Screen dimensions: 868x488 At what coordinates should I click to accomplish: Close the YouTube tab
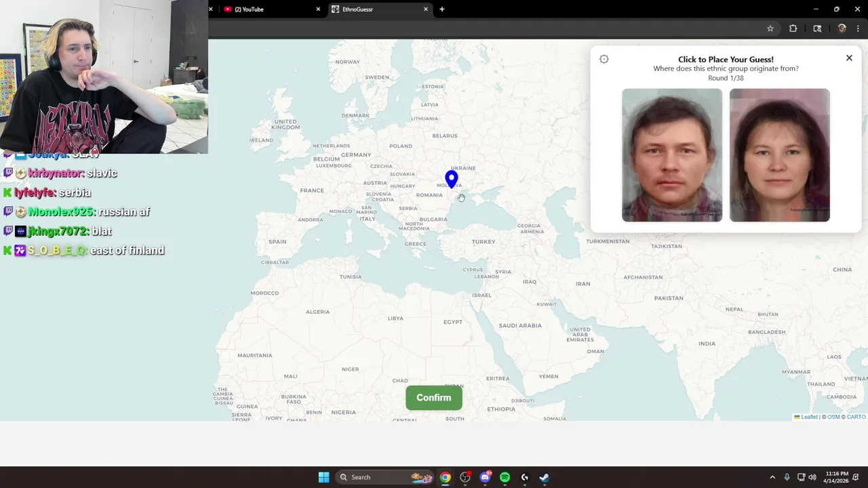(318, 9)
